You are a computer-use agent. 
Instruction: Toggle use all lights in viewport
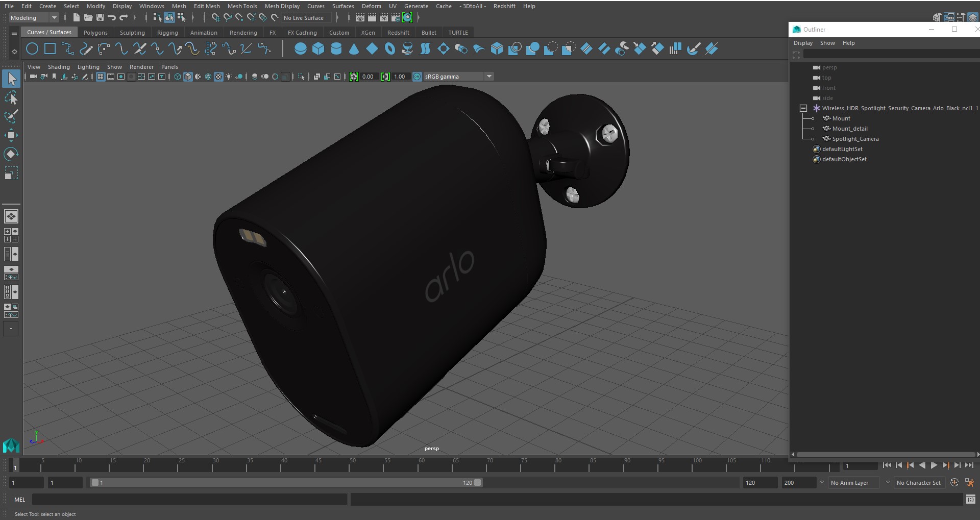tap(229, 77)
